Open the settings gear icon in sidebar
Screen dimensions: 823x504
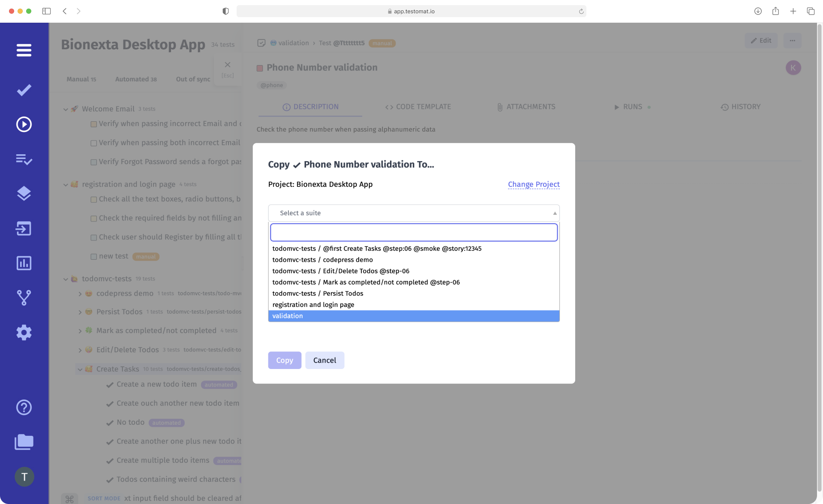point(24,333)
